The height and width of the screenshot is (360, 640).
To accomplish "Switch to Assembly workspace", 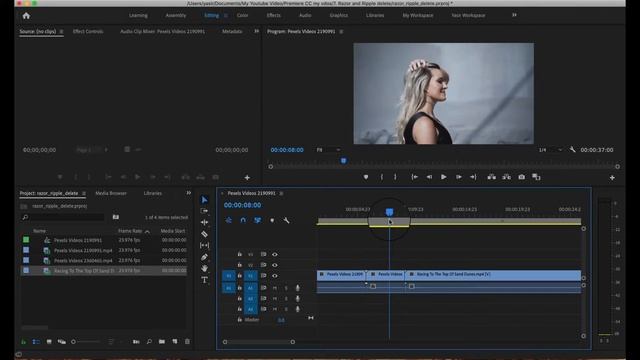I will coord(176,16).
